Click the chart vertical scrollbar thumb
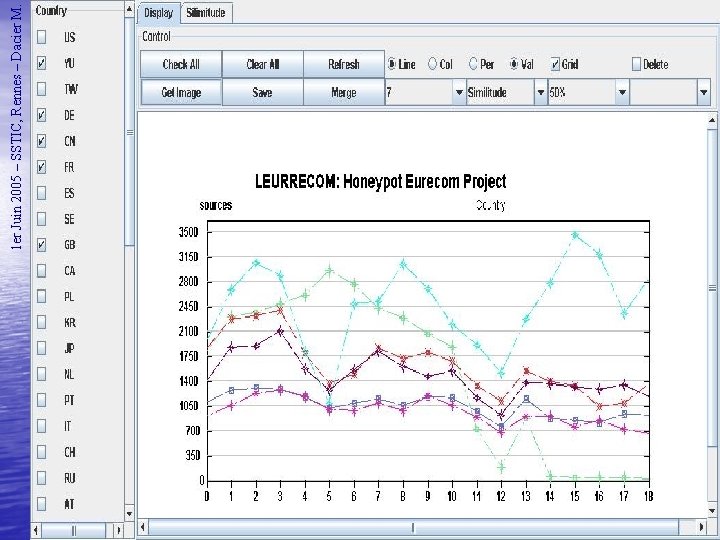 coord(712,287)
